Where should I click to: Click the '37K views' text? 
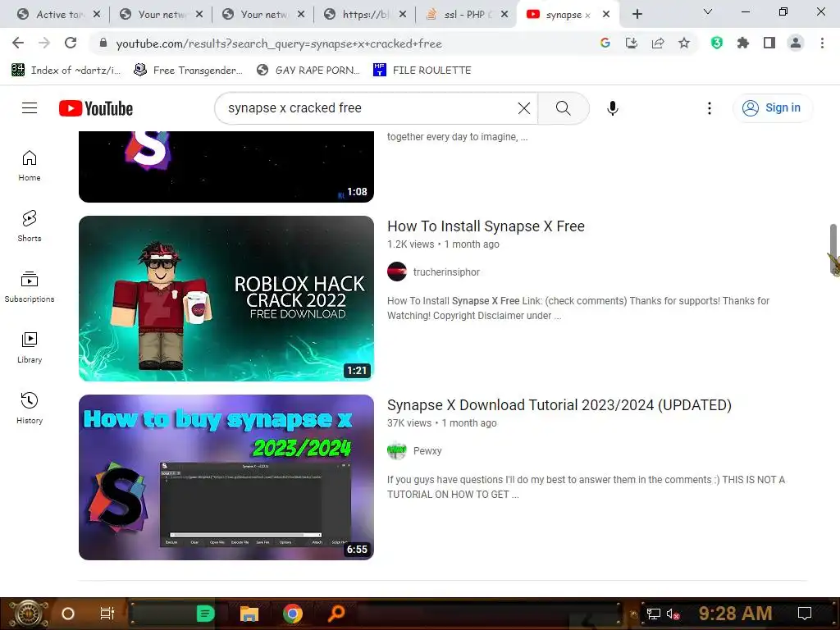[x=409, y=423]
